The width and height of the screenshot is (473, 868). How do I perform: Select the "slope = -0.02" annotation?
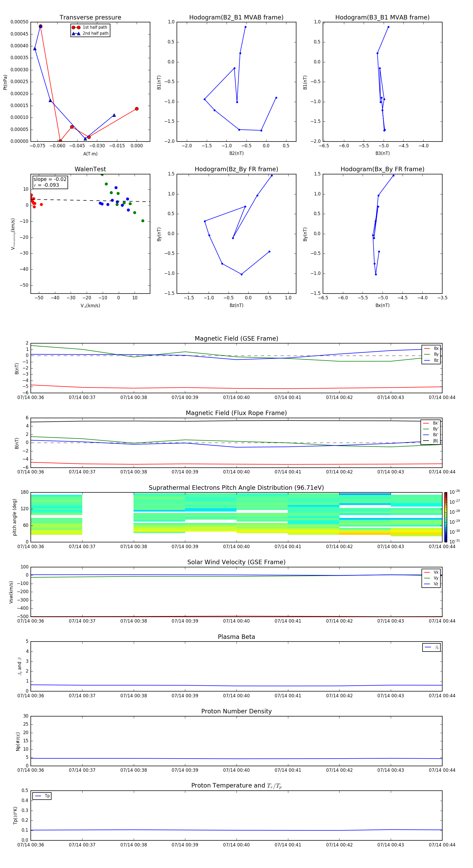pos(50,179)
